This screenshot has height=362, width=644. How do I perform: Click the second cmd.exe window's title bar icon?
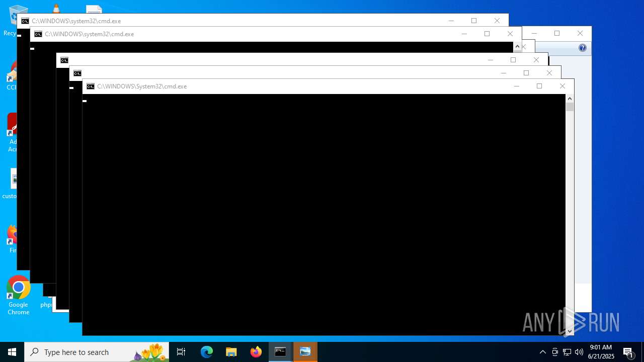coord(38,34)
